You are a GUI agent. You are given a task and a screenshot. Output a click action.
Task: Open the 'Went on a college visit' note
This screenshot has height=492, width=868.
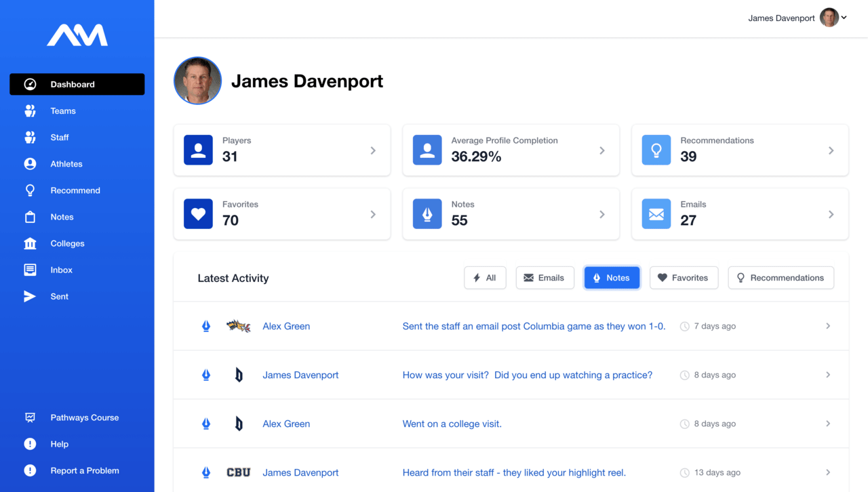[452, 424]
